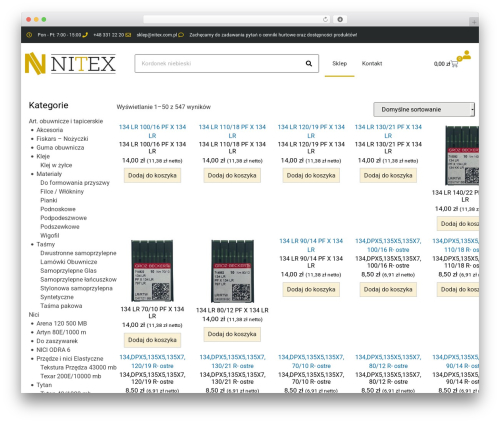Click the phone icon in top bar

85,35
